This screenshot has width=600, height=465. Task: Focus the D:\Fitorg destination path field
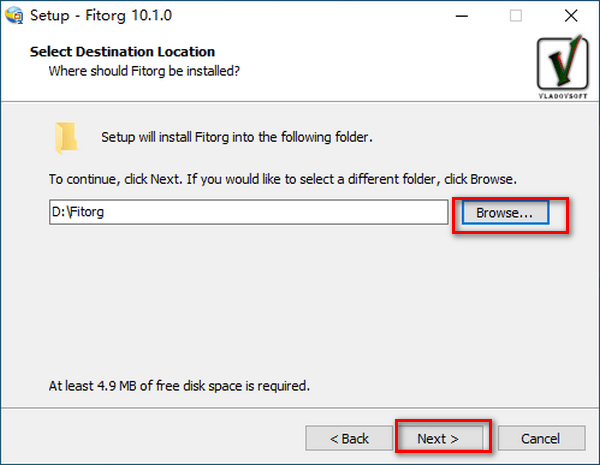click(248, 212)
